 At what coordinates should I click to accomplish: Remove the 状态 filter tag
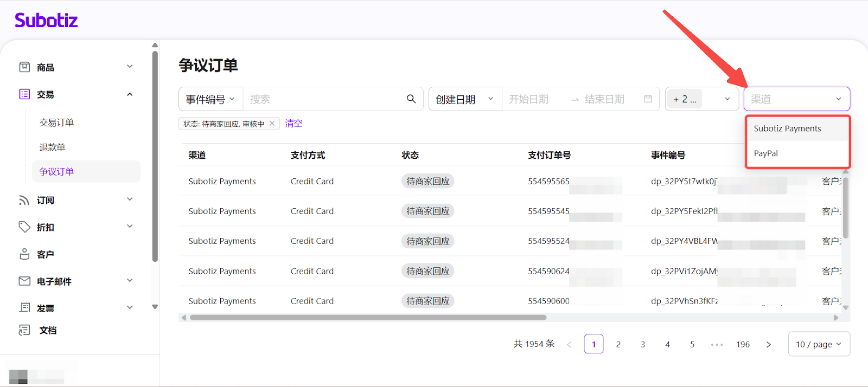click(x=272, y=124)
